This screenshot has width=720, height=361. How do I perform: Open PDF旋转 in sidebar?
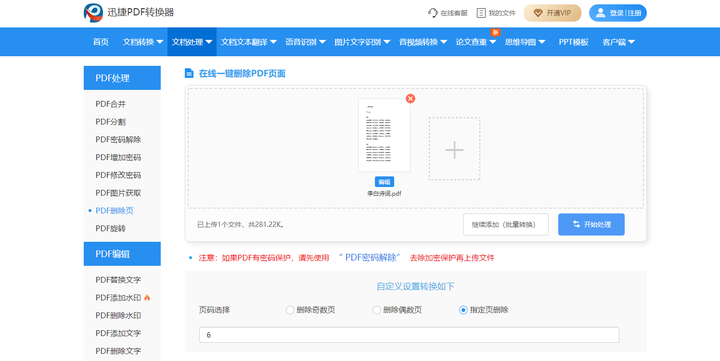[111, 228]
